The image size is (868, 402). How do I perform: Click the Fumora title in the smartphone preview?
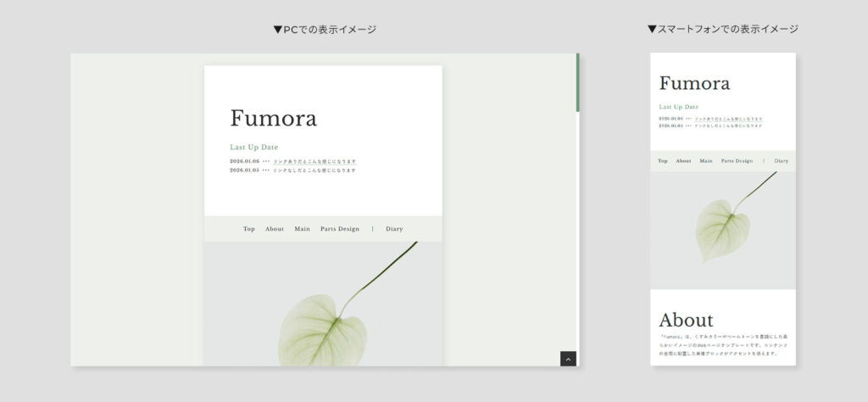click(x=694, y=83)
